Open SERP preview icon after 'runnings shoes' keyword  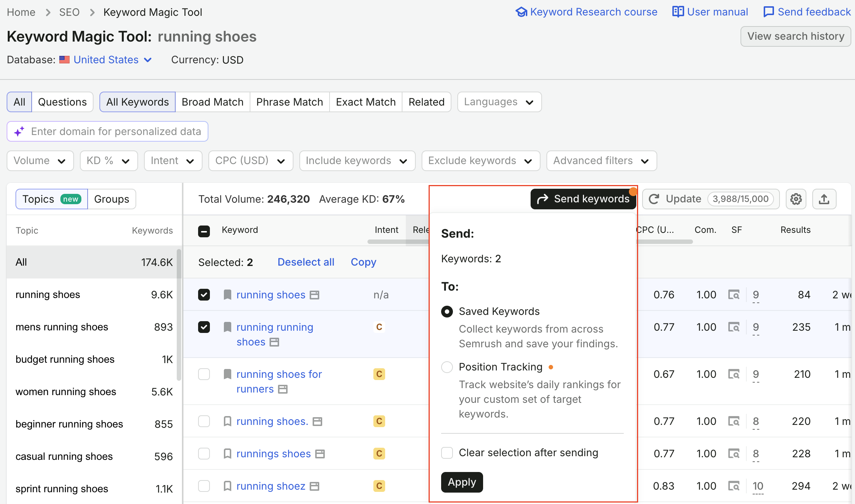[320, 454]
